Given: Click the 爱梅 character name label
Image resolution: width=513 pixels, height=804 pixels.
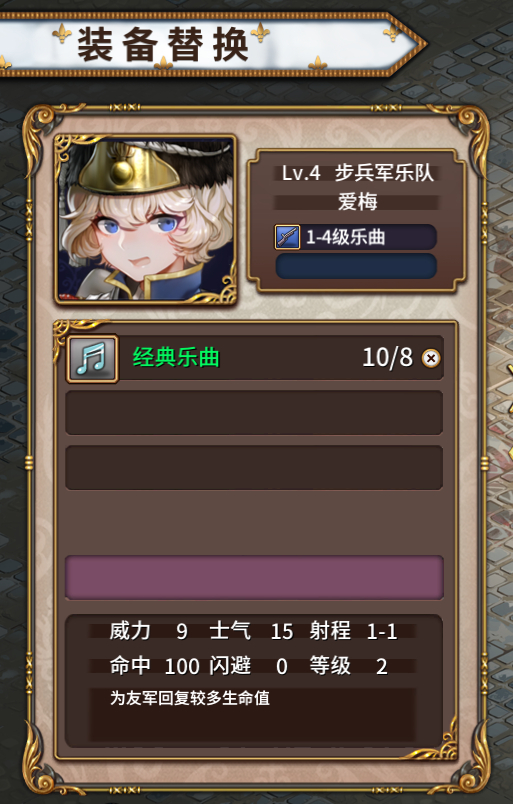Looking at the screenshot, I should tap(358, 202).
